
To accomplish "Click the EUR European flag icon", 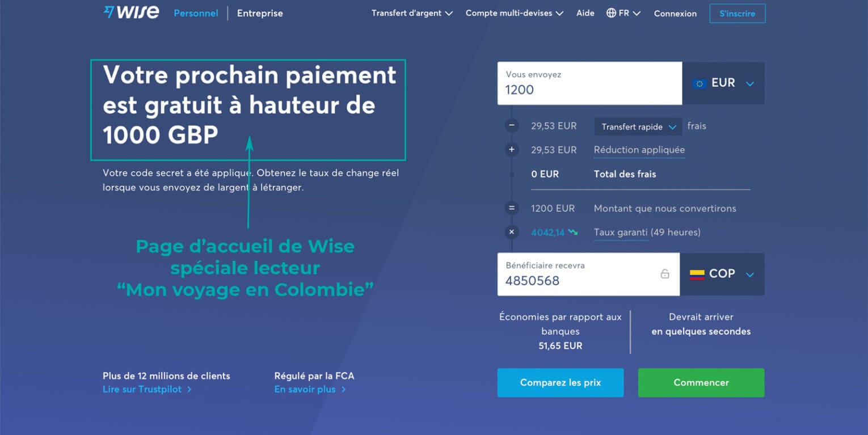I will (x=699, y=83).
